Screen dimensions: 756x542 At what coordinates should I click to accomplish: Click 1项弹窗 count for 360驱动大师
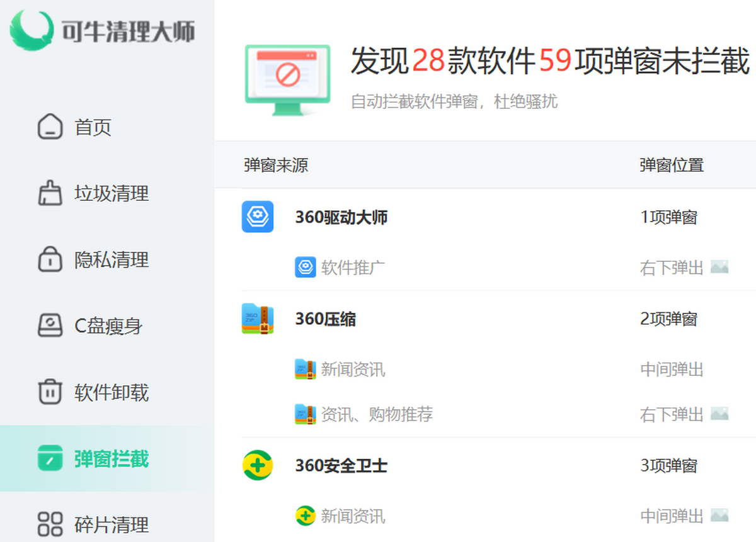[x=669, y=217]
